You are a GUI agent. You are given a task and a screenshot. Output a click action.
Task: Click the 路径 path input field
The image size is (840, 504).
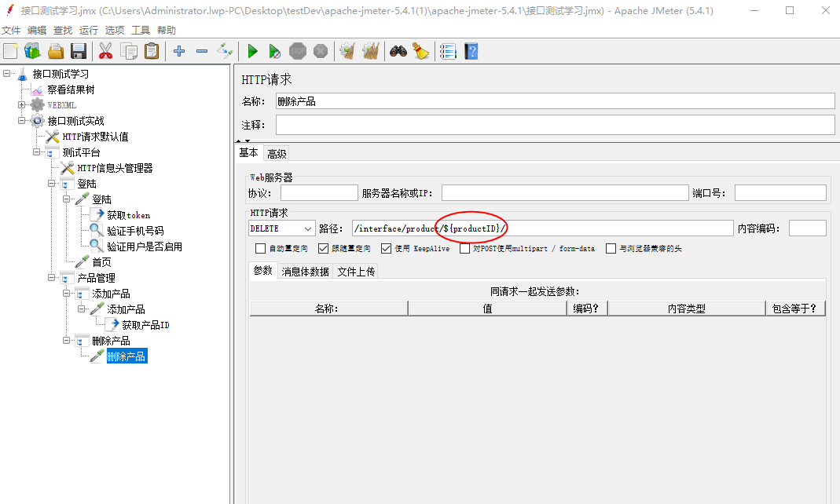click(542, 228)
